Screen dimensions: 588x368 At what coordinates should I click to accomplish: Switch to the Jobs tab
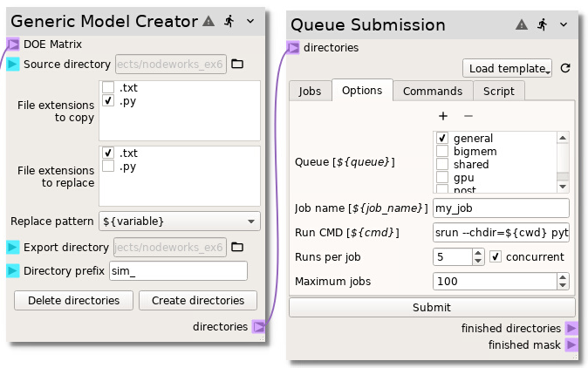click(310, 91)
